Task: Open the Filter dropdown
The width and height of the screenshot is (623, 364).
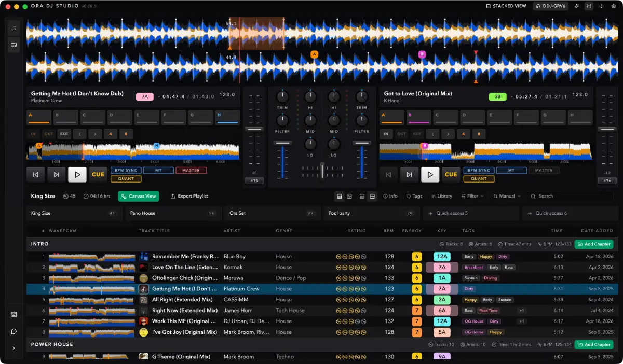Action: pos(472,196)
